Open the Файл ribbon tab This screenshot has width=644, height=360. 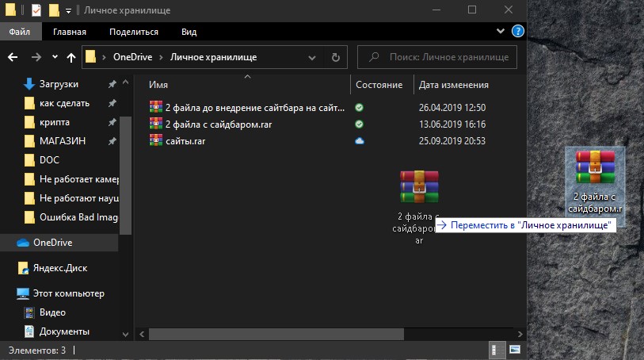point(20,32)
